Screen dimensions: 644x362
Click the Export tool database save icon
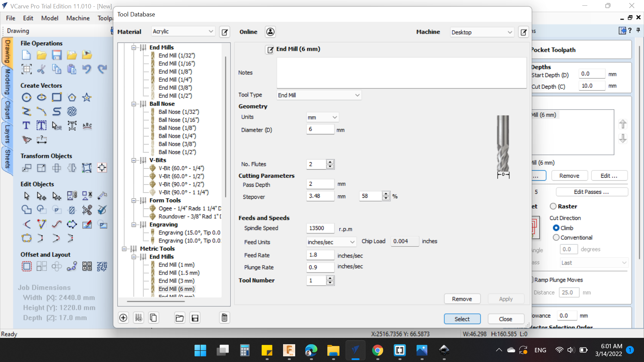point(195,318)
